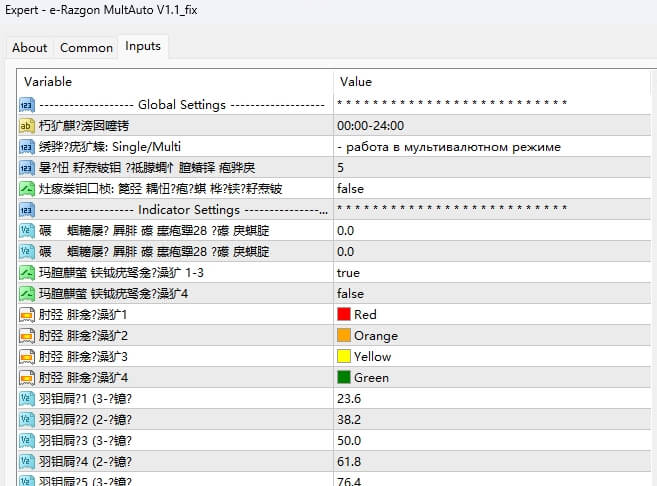Click the Variable column header
Viewport: 657px width, 486px height.
[175, 82]
